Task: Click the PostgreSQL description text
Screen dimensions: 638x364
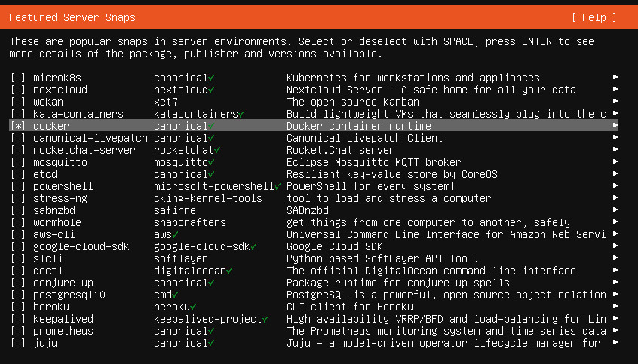Action: tap(446, 295)
